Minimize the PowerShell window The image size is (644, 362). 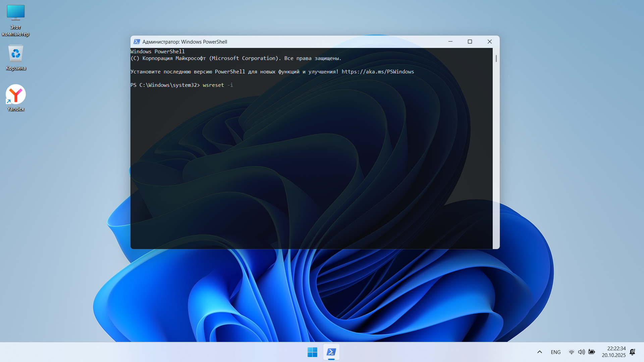tap(450, 42)
